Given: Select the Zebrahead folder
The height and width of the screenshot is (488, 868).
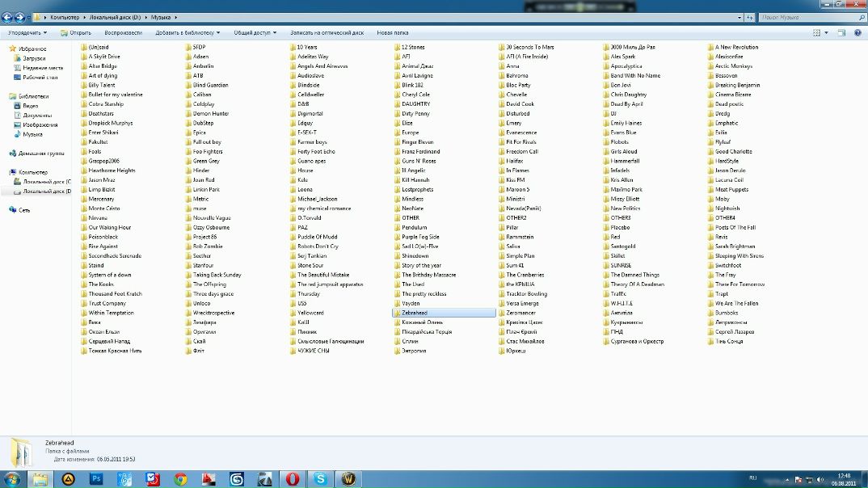Looking at the screenshot, I should [444, 313].
